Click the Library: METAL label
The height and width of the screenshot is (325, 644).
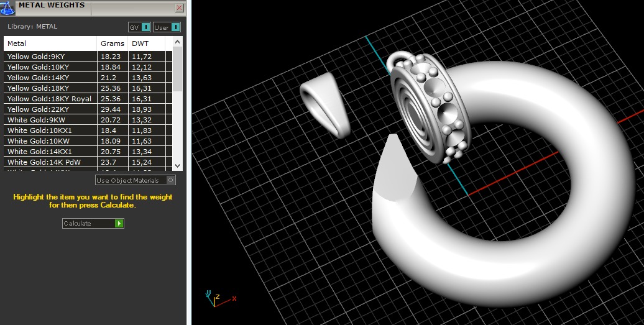pos(32,26)
